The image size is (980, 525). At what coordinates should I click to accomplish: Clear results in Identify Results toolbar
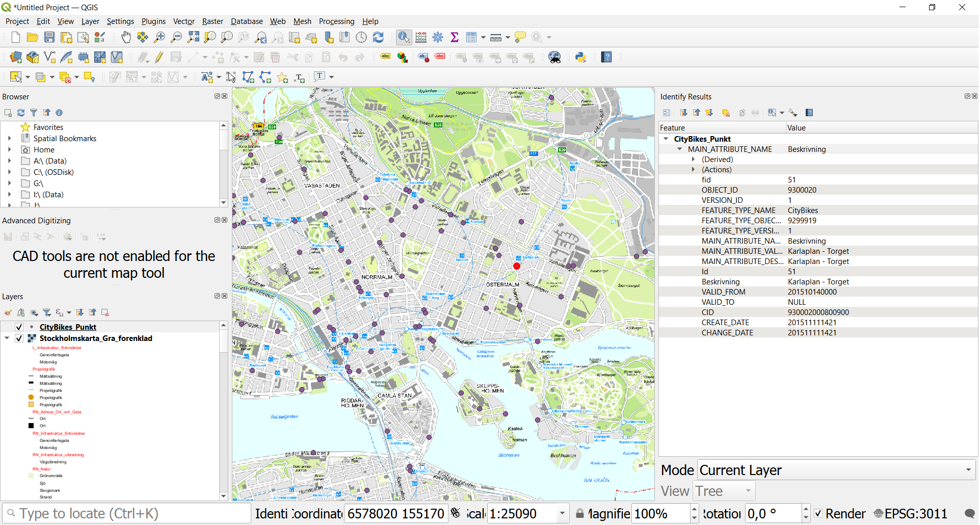[726, 113]
